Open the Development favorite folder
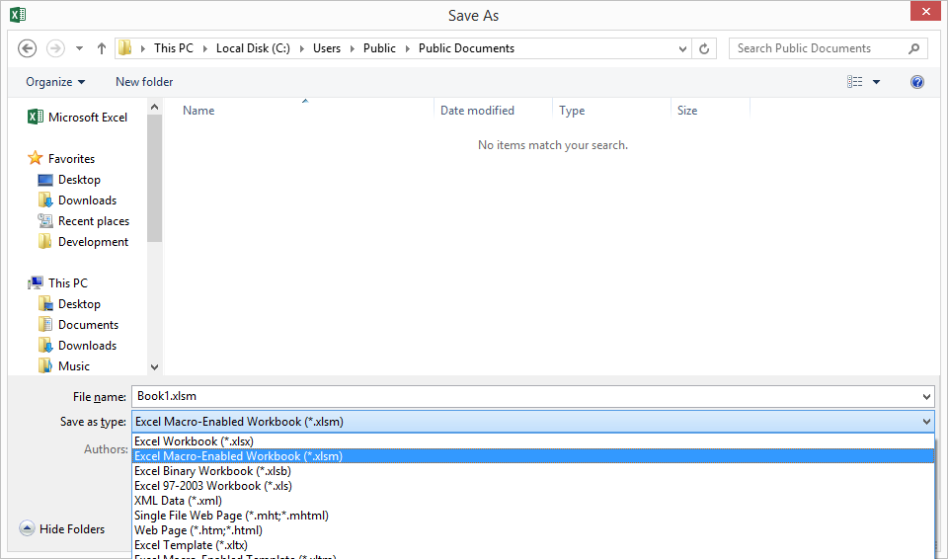 tap(83, 242)
